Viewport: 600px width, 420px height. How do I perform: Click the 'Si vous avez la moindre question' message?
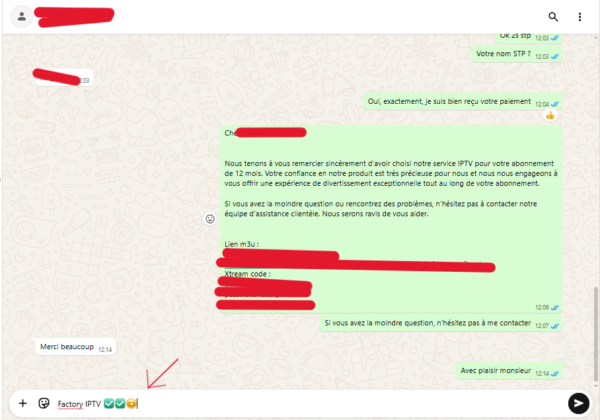pos(441,324)
